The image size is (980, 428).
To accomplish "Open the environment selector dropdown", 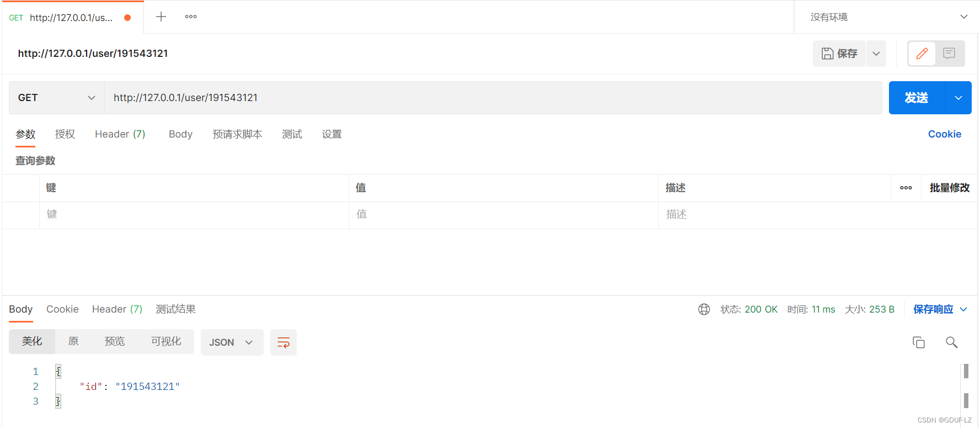I will (887, 17).
